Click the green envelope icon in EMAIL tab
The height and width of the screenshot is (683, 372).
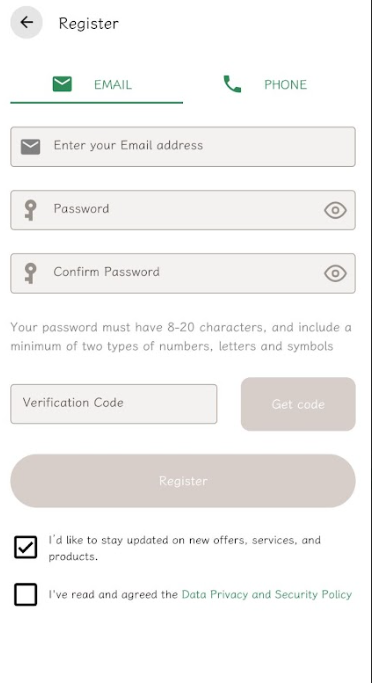62,84
